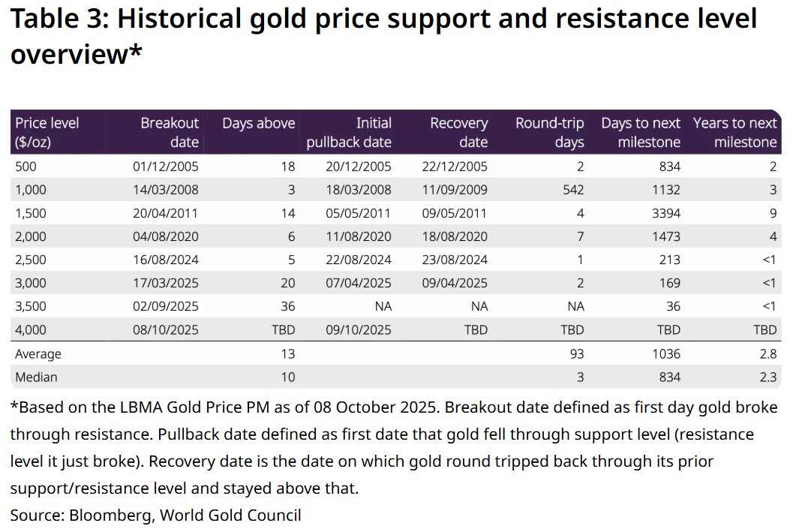Click the 'Initial pullback date' header
The height and width of the screenshot is (532, 808).
tap(349, 132)
